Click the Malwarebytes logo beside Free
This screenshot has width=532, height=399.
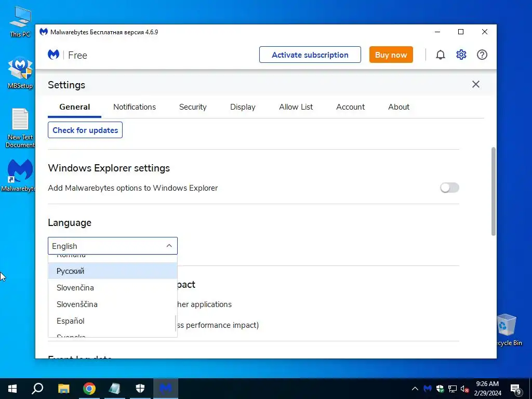pyautogui.click(x=54, y=55)
